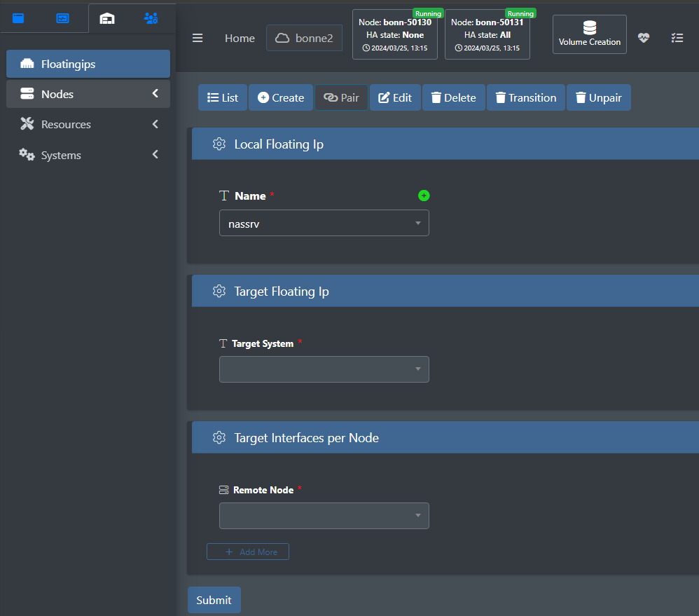
Task: Open the Target System dropdown
Action: click(324, 369)
